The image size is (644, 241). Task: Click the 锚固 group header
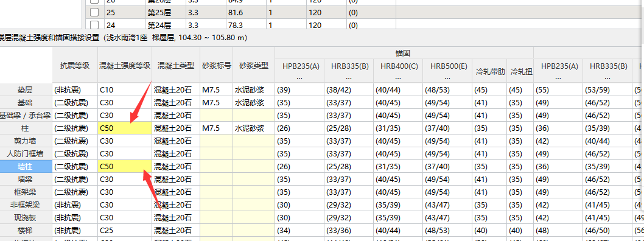pos(404,53)
